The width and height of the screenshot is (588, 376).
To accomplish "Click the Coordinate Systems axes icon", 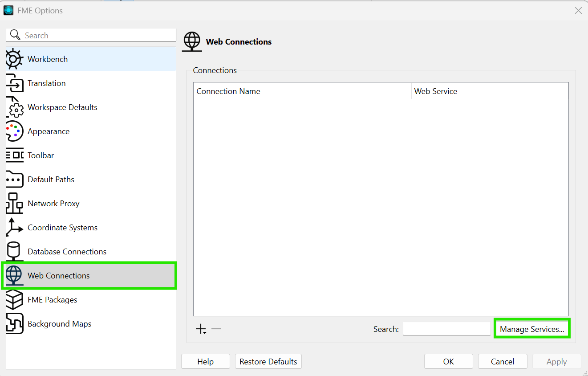I will [14, 227].
